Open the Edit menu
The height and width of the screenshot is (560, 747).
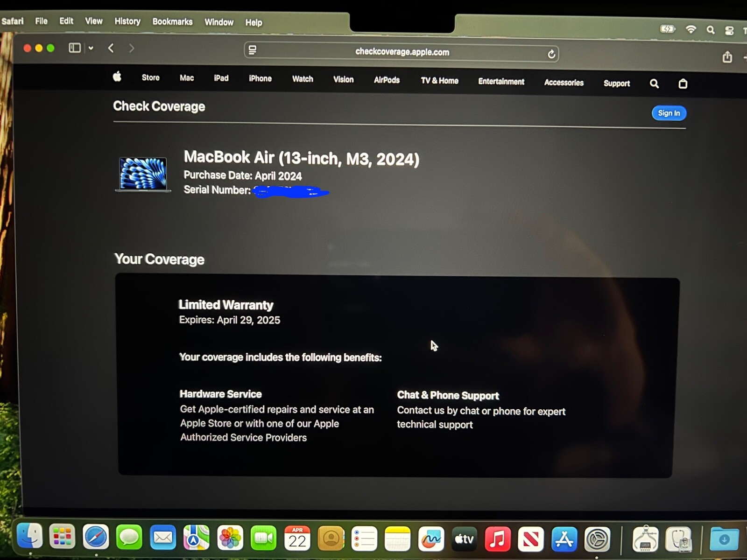pos(66,21)
